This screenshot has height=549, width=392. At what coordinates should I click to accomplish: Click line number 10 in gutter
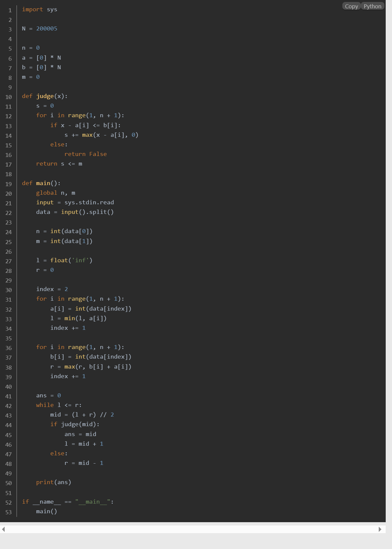(9, 97)
